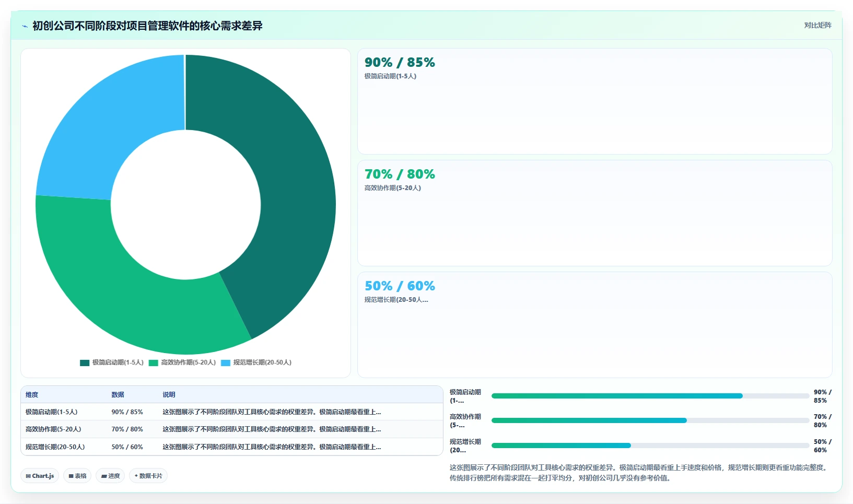Viewport: 853px width, 504px height.
Task: Select table cell 高效协作期(5-20人)
Action: (53, 429)
